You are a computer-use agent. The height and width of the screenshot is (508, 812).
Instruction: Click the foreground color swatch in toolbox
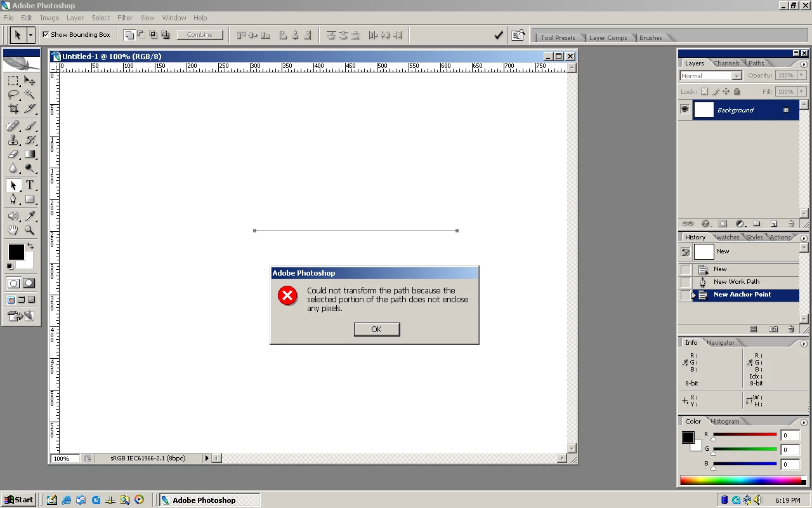click(x=16, y=251)
